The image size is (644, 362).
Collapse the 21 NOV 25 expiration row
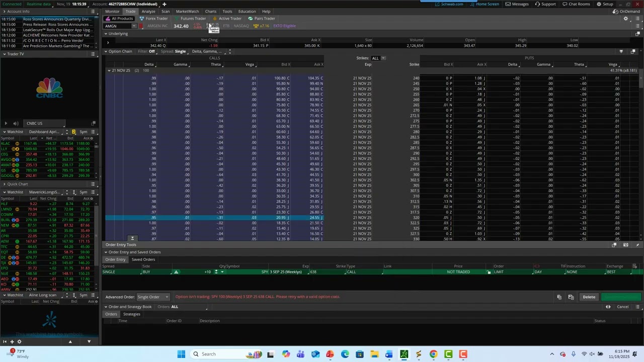pos(109,70)
